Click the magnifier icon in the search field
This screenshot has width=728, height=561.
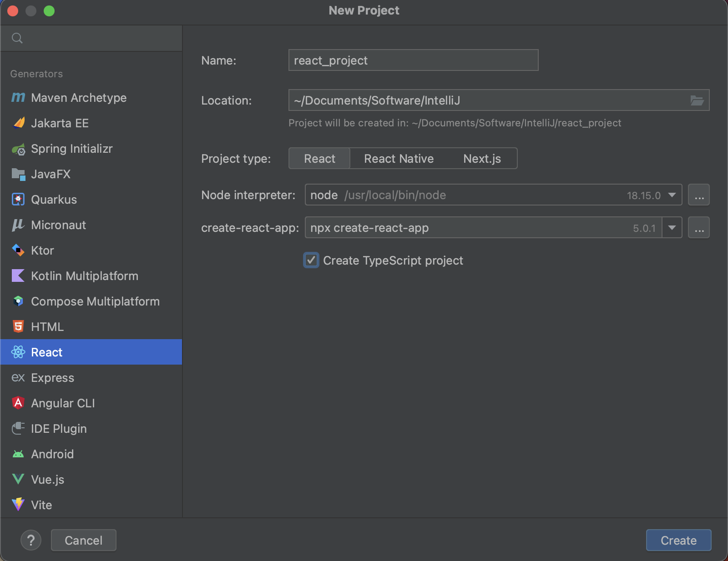click(x=17, y=38)
